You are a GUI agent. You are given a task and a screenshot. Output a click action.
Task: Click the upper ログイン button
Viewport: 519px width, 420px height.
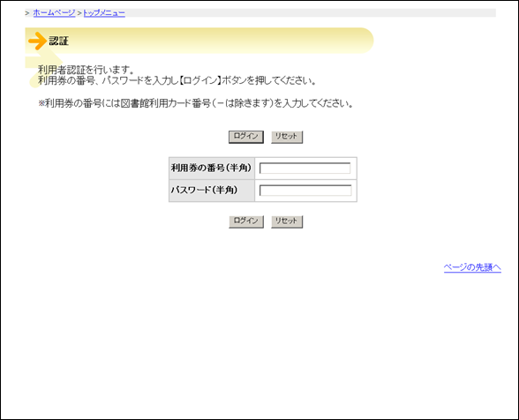(x=246, y=137)
